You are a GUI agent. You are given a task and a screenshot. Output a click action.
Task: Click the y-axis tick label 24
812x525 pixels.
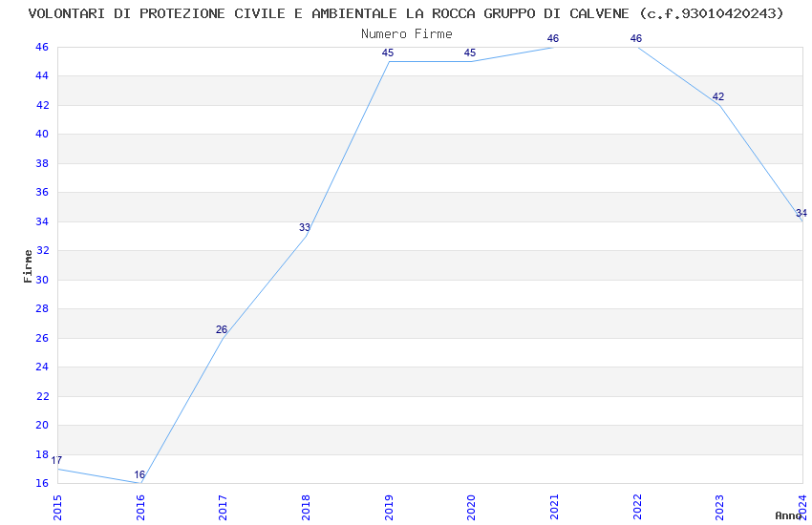pos(42,367)
